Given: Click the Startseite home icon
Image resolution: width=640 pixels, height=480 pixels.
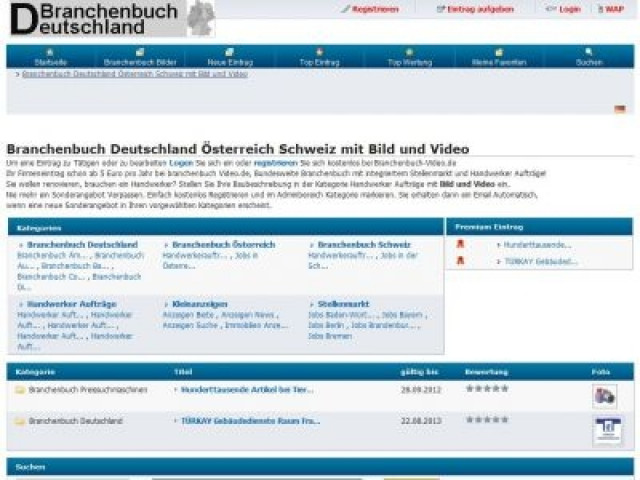Looking at the screenshot, I should 50,52.
